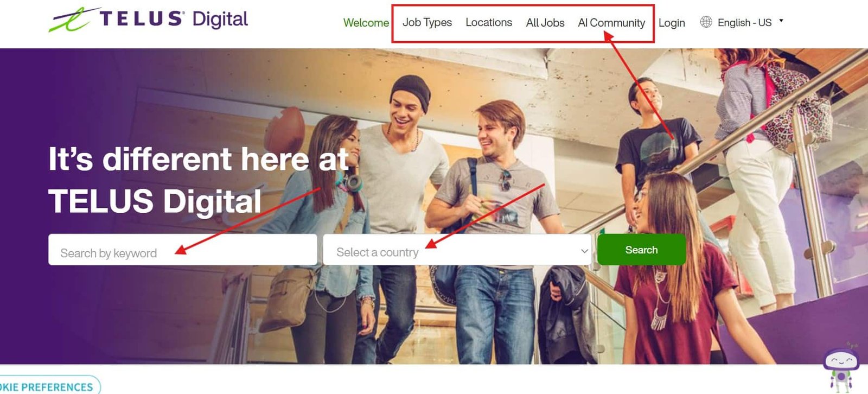Expand the English - US language dropdown arrow
The image size is (868, 394).
click(x=781, y=21)
